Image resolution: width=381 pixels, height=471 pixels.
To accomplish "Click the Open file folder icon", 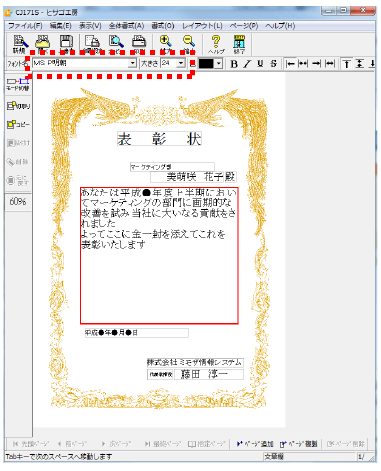I will pyautogui.click(x=43, y=44).
